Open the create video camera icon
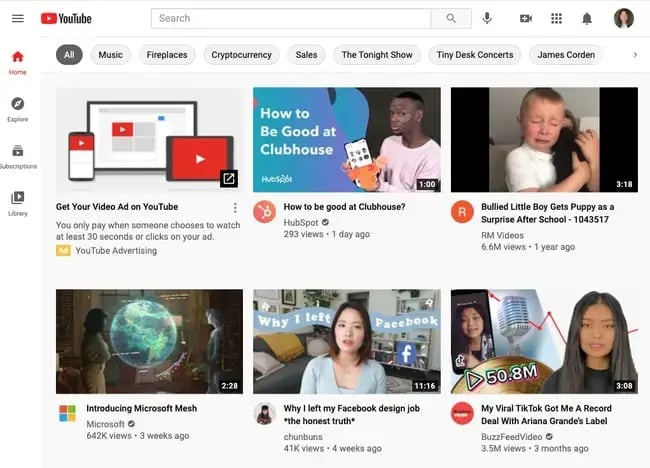Screen dimensions: 650x468 click(526, 18)
